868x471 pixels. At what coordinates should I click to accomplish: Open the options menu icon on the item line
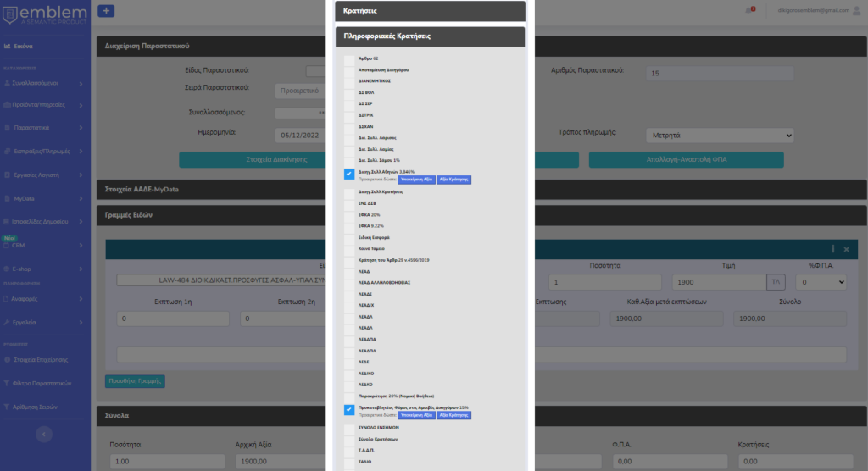pyautogui.click(x=833, y=249)
